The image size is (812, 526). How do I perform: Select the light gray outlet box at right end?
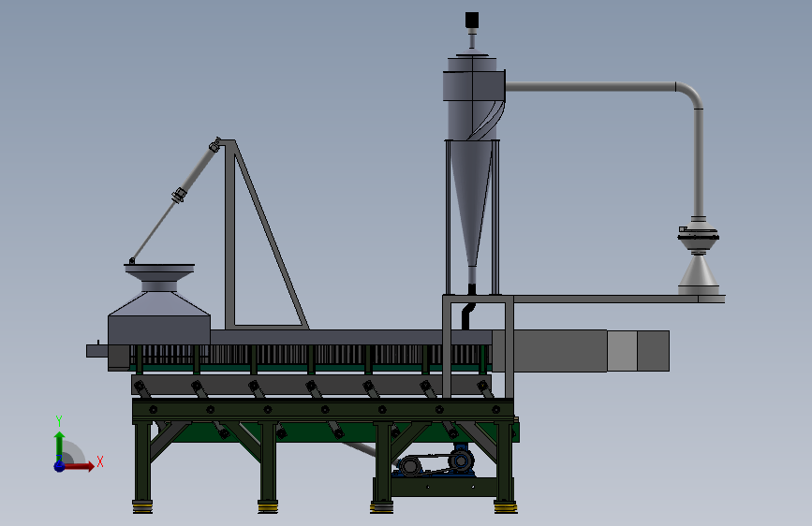622,351
